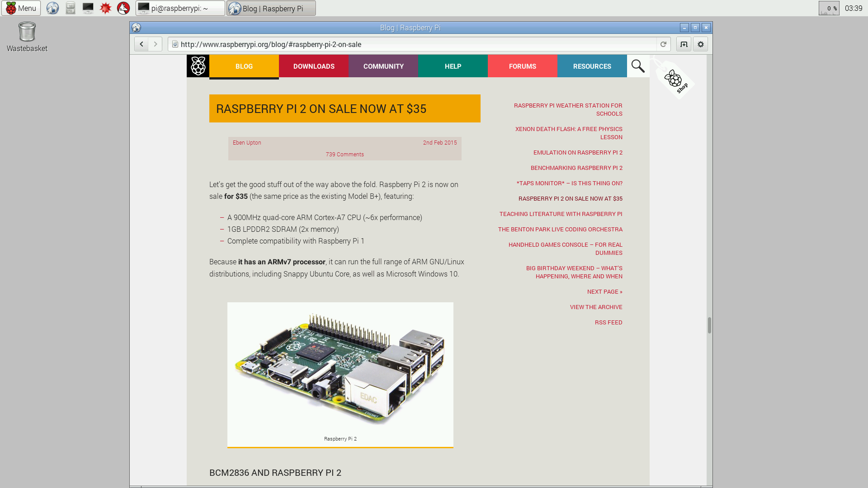Open the BLOG navigation tab

coord(244,66)
